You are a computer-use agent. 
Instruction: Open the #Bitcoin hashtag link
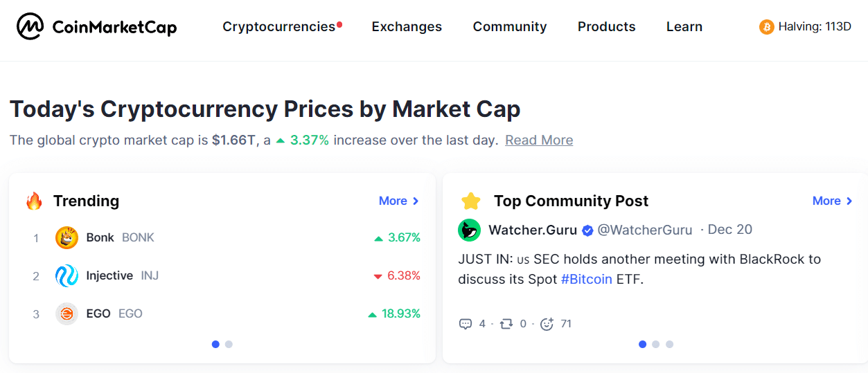point(587,280)
